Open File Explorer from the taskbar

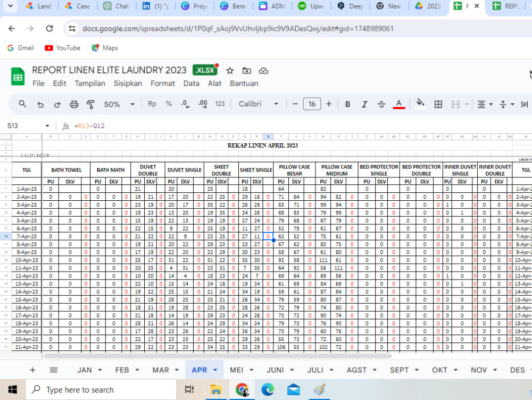point(215,389)
